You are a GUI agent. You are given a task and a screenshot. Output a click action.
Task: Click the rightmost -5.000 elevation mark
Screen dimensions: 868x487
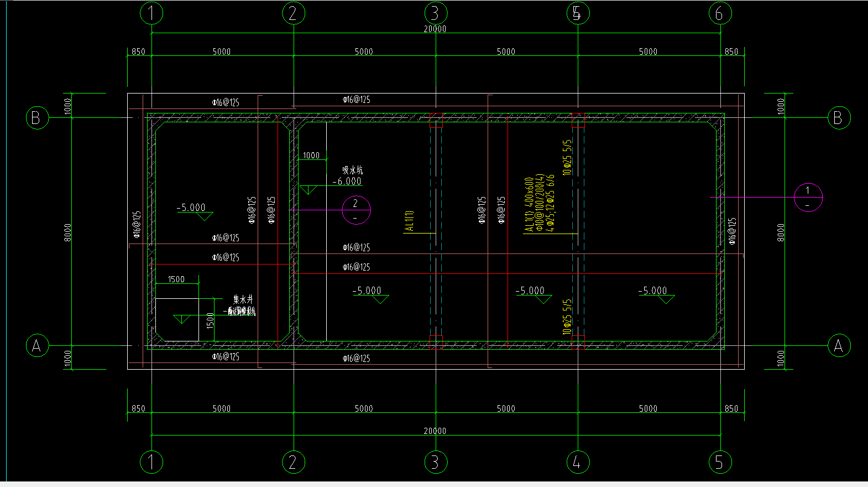(652, 291)
